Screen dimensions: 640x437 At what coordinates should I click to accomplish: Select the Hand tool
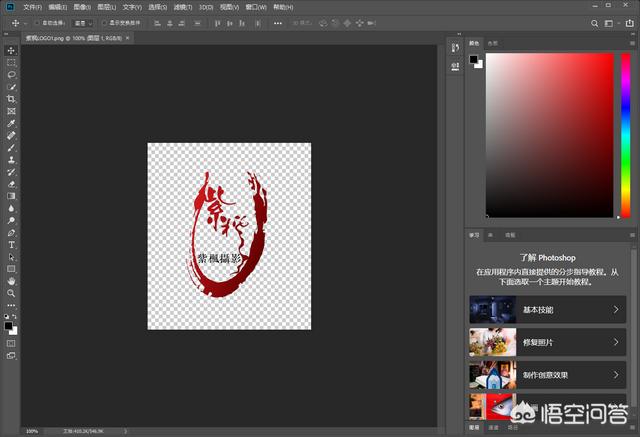(11, 281)
